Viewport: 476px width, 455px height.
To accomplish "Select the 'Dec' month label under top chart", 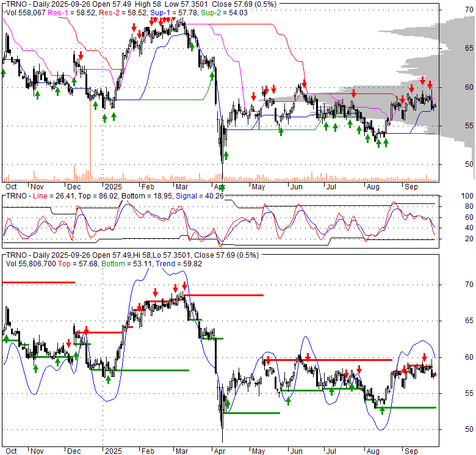I will (74, 187).
